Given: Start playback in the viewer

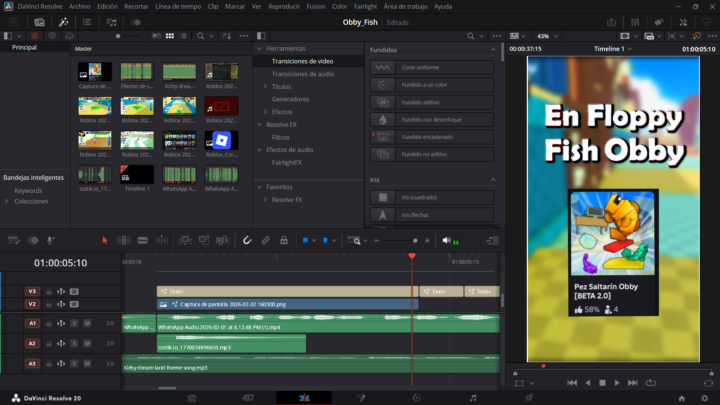Looking at the screenshot, I should coord(617,382).
